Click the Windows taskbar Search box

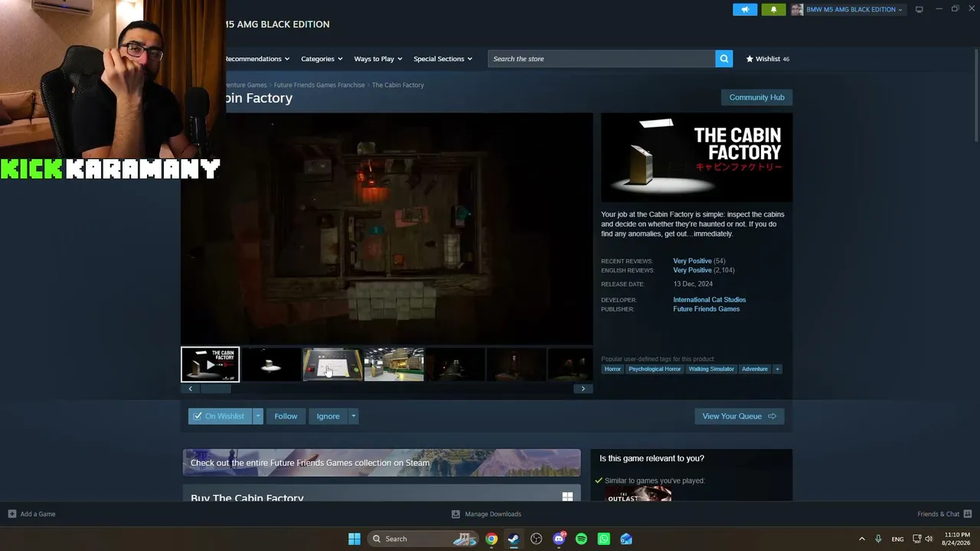(423, 539)
